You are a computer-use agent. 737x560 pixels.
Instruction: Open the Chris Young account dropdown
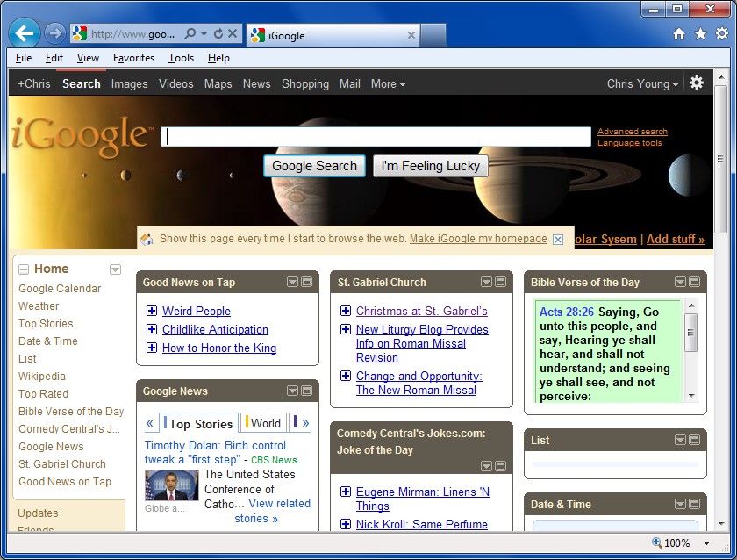click(x=642, y=83)
